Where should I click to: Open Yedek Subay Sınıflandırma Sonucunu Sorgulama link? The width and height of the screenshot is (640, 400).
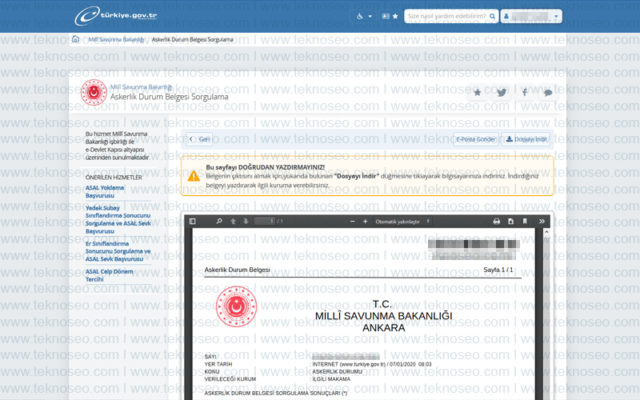pyautogui.click(x=118, y=219)
